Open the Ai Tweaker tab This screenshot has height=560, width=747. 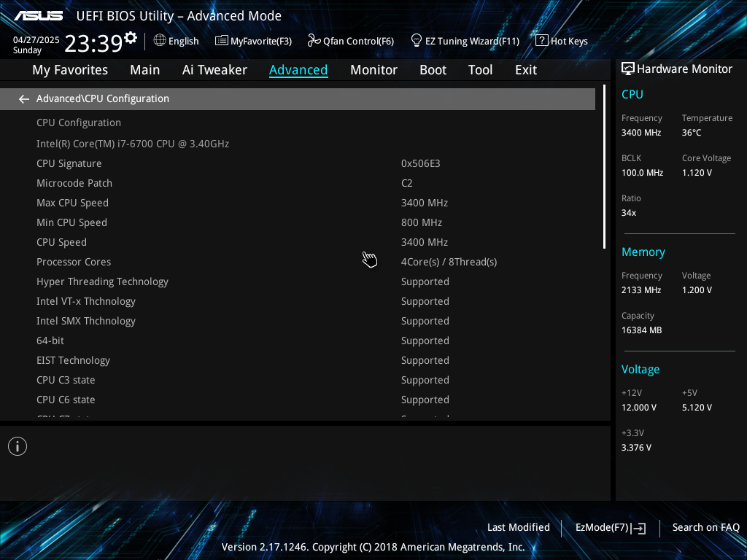[x=214, y=70]
